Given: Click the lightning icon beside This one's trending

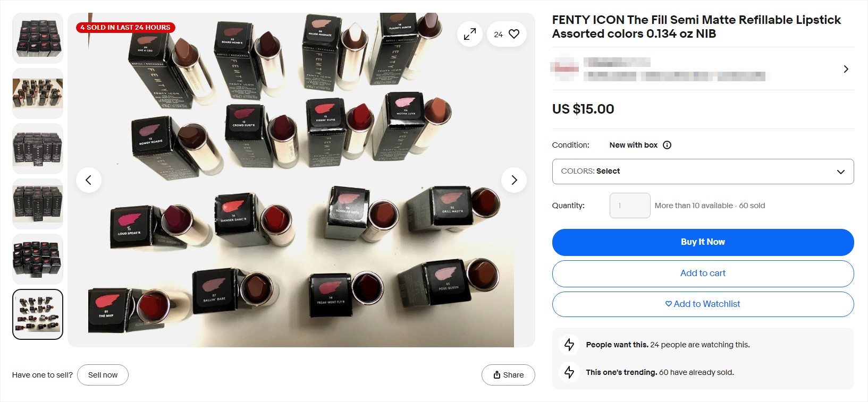Looking at the screenshot, I should click(x=569, y=372).
